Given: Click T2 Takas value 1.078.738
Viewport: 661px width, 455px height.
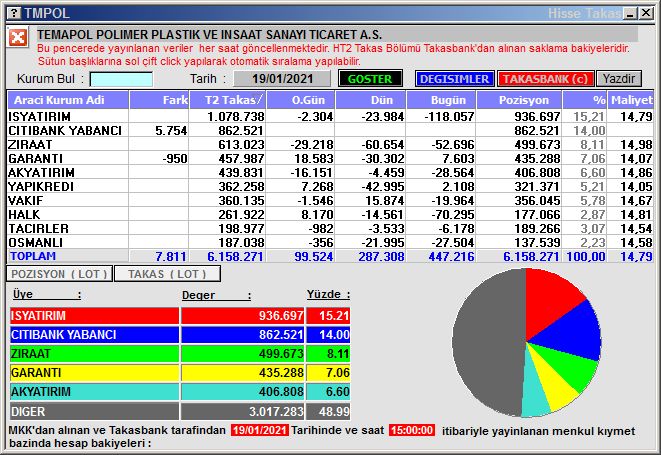Looking at the screenshot, I should click(x=236, y=116).
